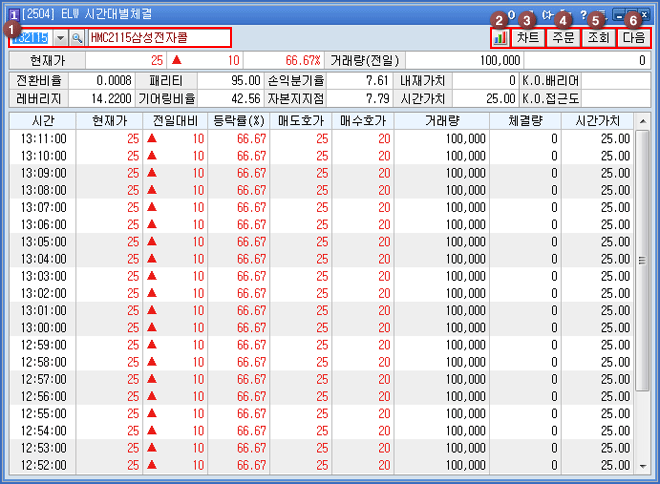
Task: Expand the stock code dropdown arrow
Action: point(59,37)
